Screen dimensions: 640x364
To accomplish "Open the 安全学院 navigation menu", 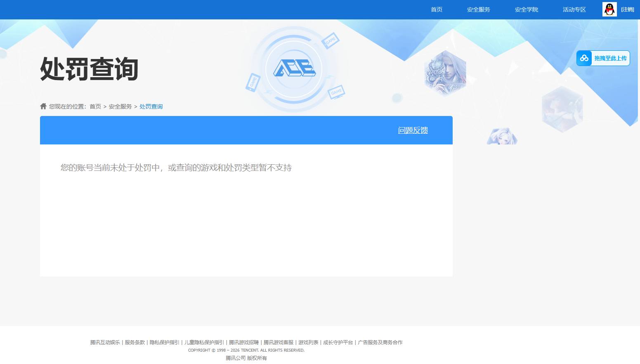I will [x=526, y=9].
